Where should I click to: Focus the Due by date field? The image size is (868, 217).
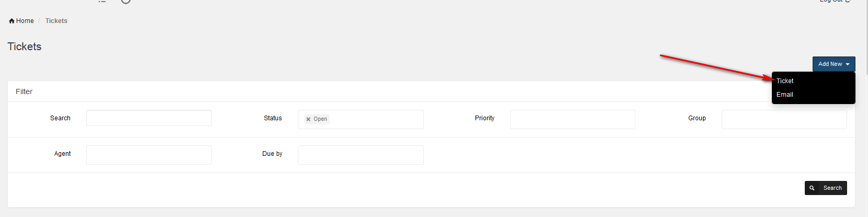[361, 155]
